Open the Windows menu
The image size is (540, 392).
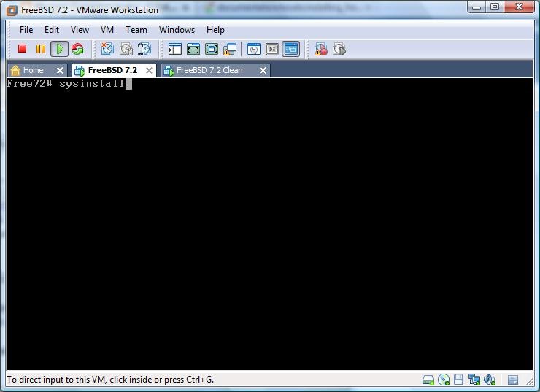(x=177, y=30)
